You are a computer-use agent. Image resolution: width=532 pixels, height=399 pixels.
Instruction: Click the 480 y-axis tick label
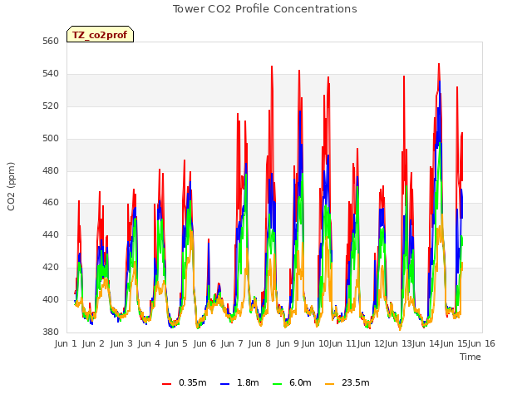coord(51,171)
